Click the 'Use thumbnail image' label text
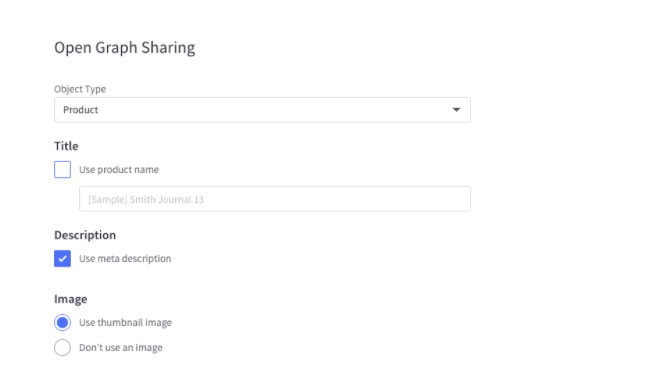The image size is (665, 392). [126, 323]
